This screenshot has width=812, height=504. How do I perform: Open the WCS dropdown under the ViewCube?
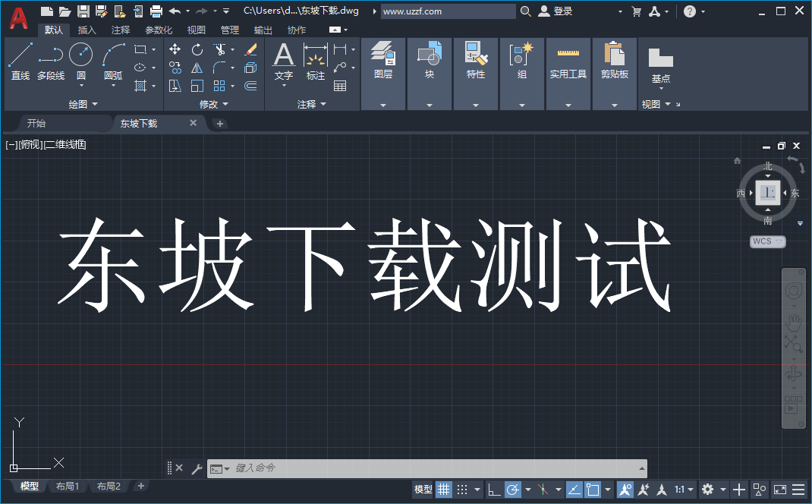click(766, 241)
